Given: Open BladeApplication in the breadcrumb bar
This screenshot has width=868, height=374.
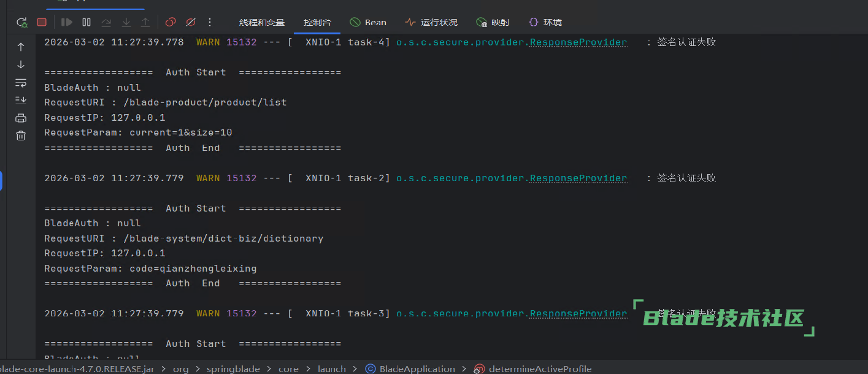Looking at the screenshot, I should pyautogui.click(x=410, y=368).
